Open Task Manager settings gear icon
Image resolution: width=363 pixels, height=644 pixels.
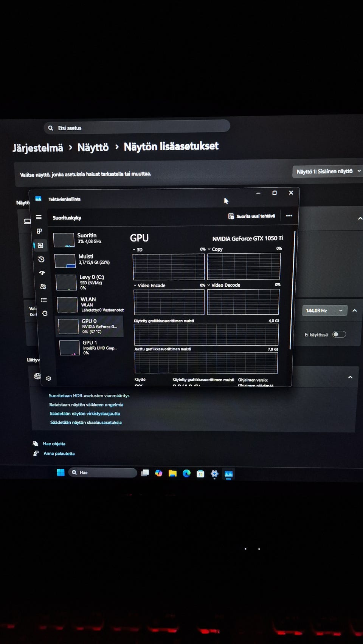(49, 378)
